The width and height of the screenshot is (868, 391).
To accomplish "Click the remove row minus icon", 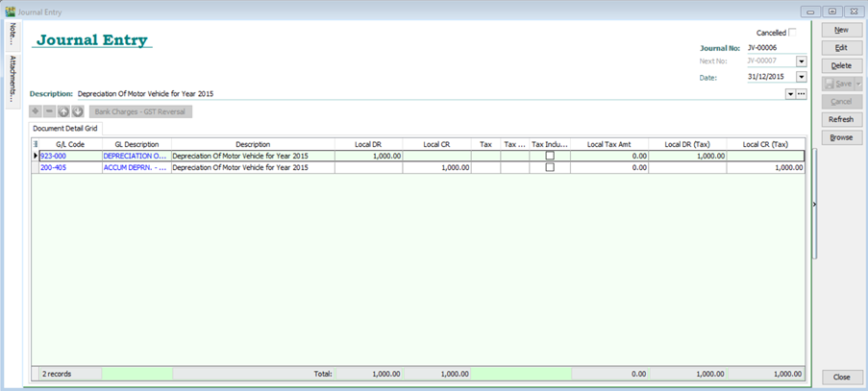I will coord(50,111).
